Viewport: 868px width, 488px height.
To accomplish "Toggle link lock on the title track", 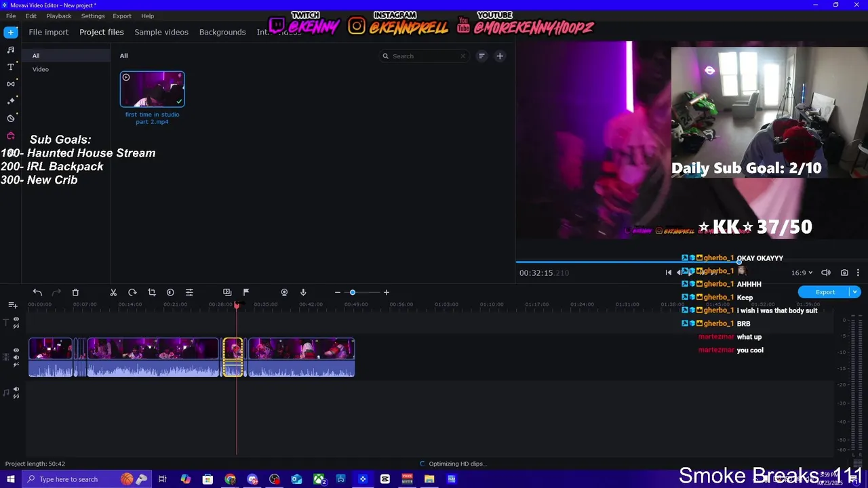I will tap(16, 327).
